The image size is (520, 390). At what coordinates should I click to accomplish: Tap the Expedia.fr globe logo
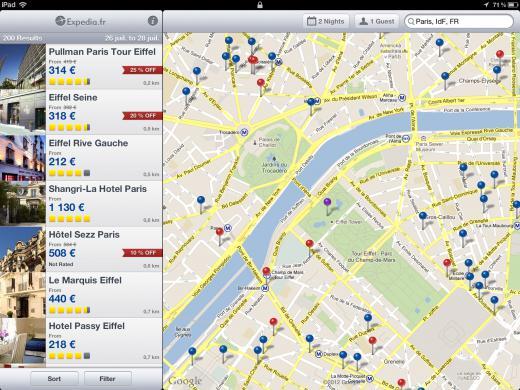pyautogui.click(x=60, y=21)
